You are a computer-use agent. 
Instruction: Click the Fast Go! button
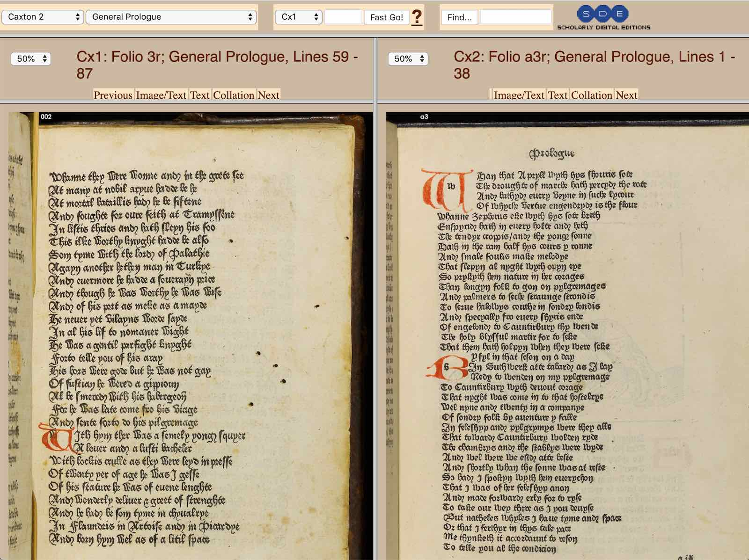click(x=386, y=17)
